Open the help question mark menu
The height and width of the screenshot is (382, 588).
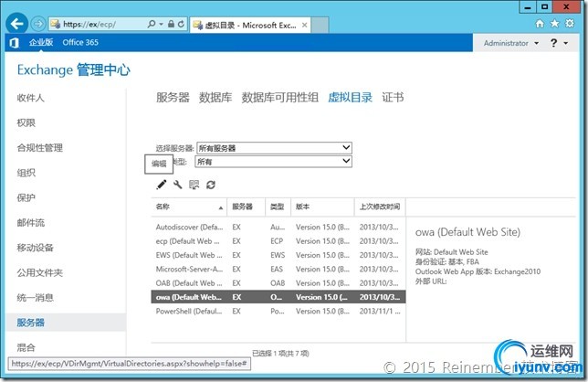(x=558, y=43)
